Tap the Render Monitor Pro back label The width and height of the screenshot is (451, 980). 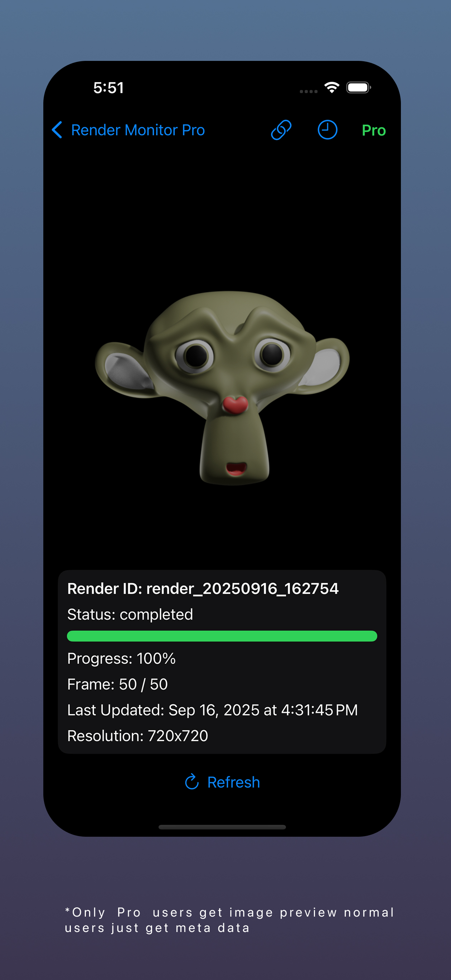click(x=138, y=130)
